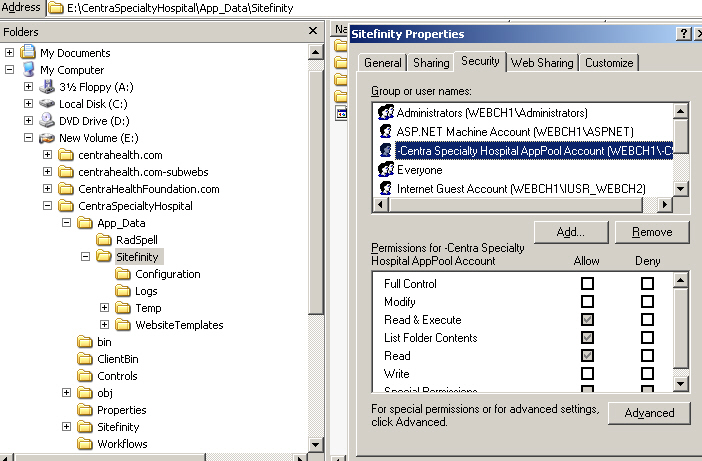
Task: Click the bin folder icon
Action: pos(85,342)
